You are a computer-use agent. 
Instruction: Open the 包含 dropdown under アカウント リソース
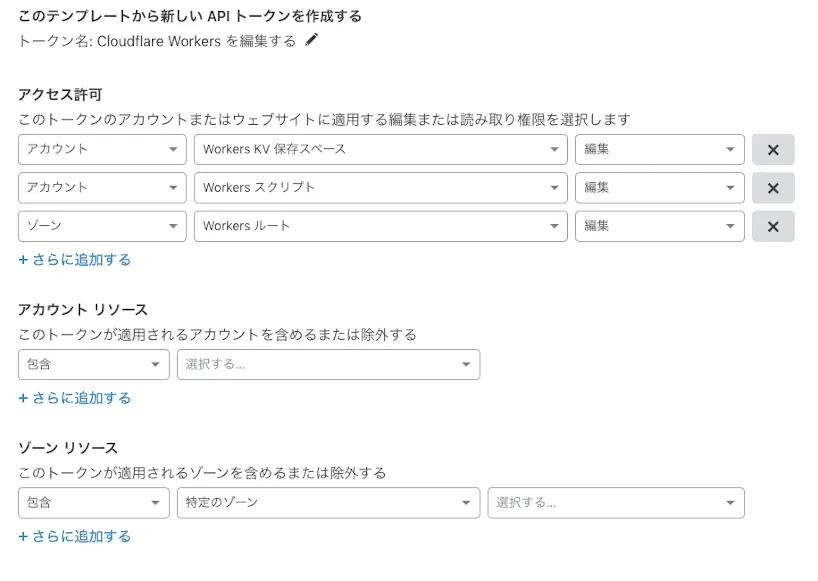93,364
